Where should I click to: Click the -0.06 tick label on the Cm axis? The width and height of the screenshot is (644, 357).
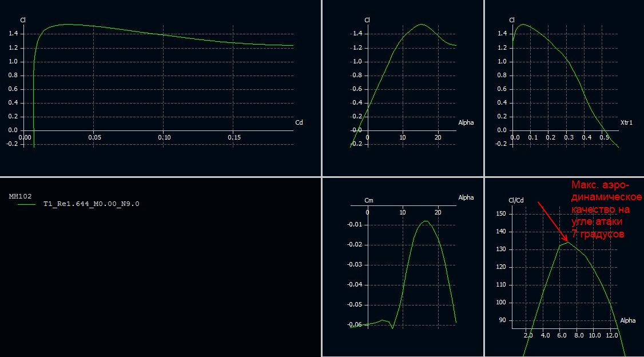(355, 324)
